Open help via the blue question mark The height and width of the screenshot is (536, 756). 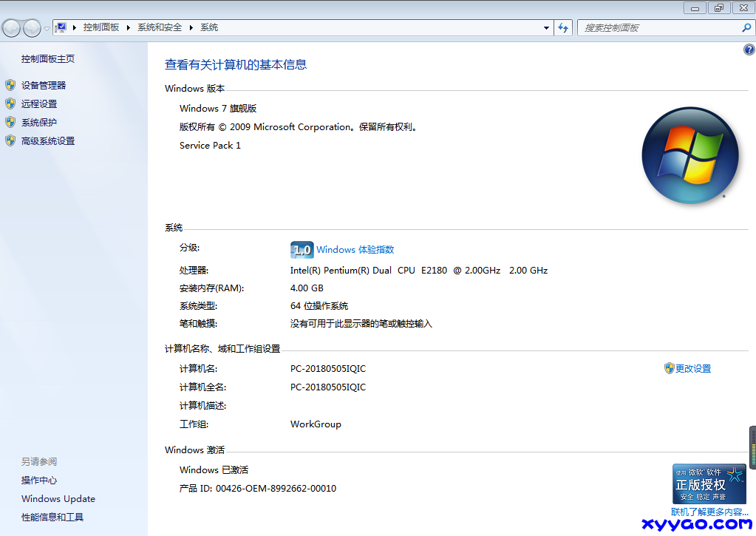point(749,50)
